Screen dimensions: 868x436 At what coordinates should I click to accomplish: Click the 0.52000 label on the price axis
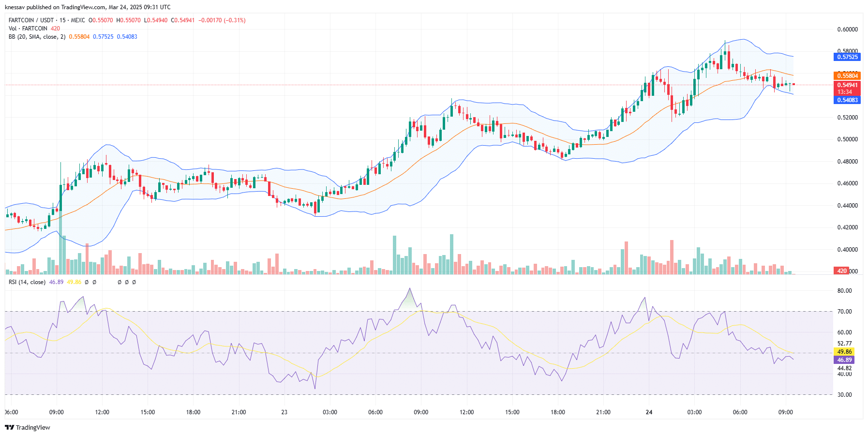848,118
